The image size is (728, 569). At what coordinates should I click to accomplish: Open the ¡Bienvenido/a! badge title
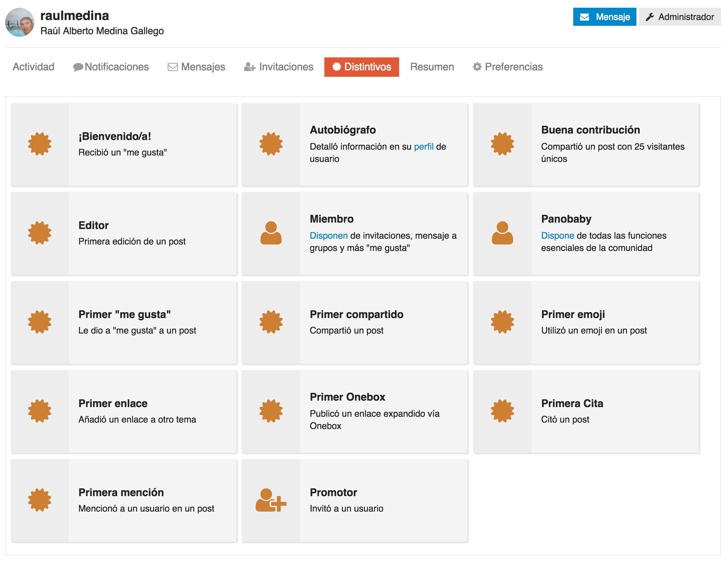[115, 136]
